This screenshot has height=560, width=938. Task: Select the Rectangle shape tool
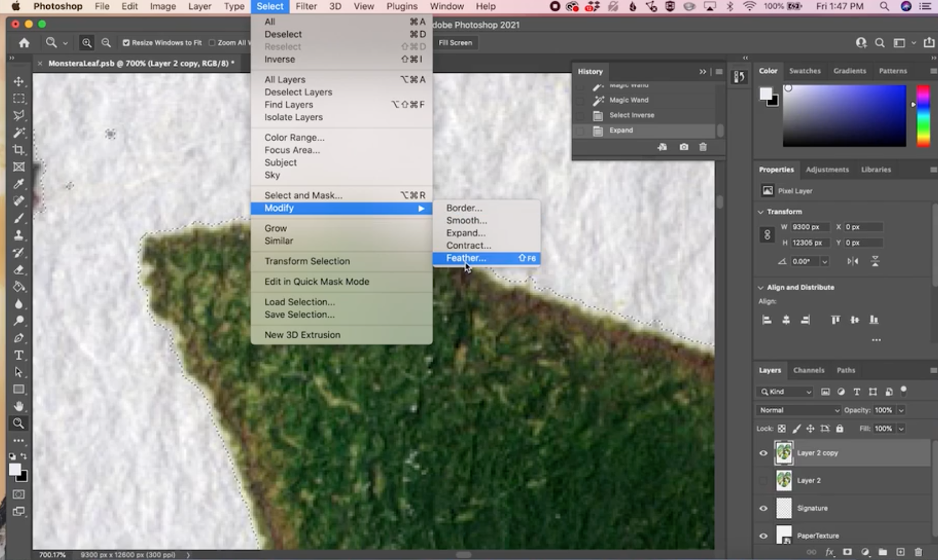(19, 390)
